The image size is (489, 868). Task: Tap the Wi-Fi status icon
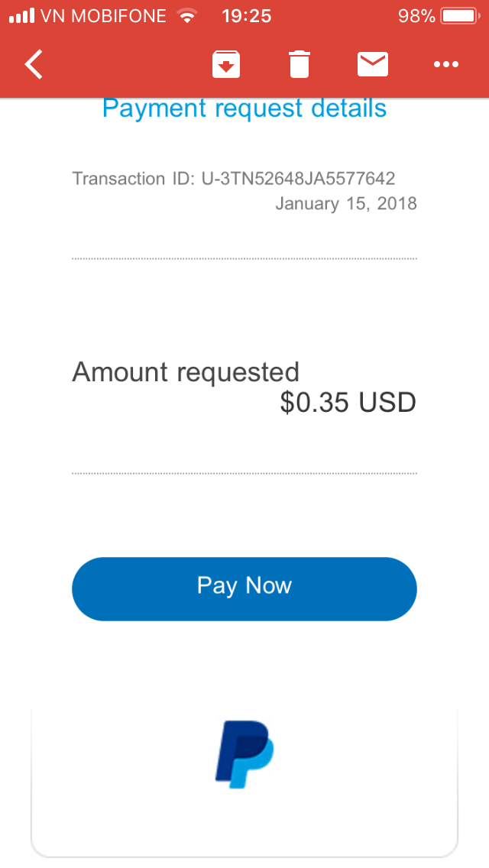[186, 16]
